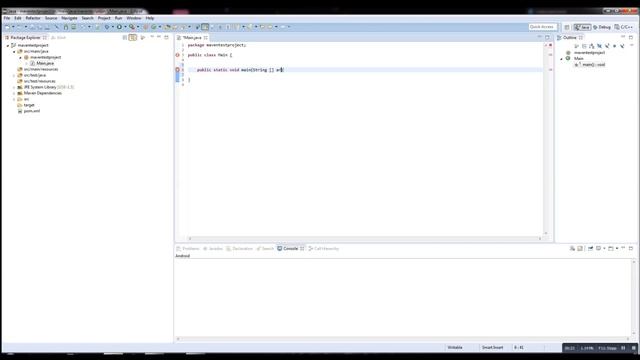Image resolution: width=640 pixels, height=360 pixels.
Task: Collapse the Main class in Outline
Action: click(x=561, y=59)
